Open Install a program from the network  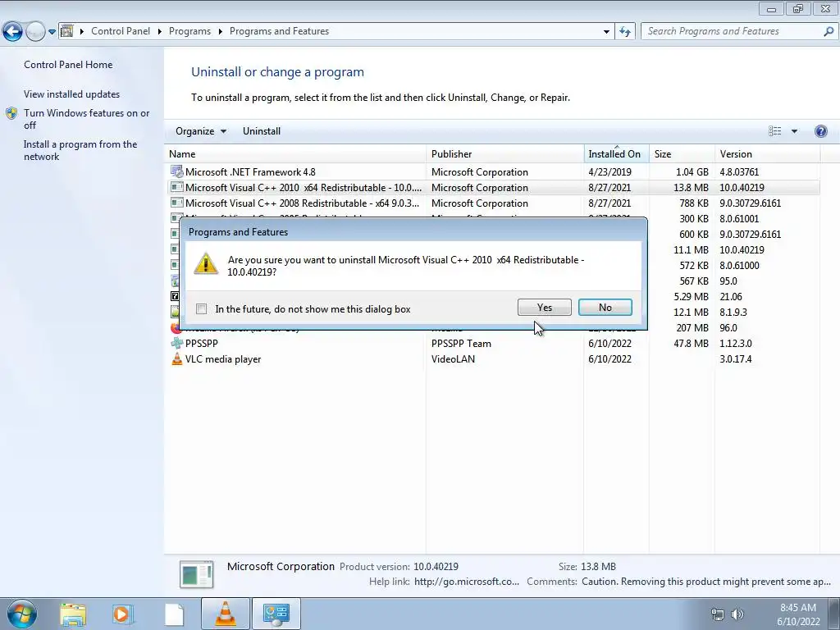80,151
